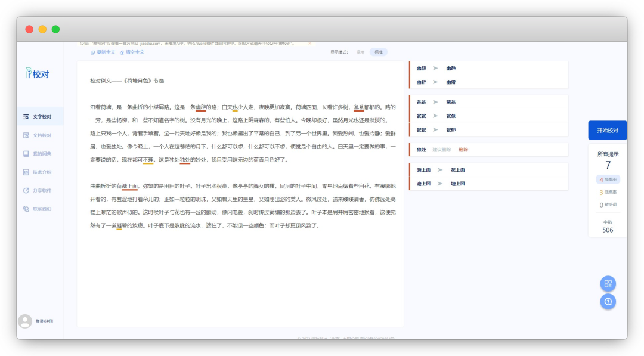Click the blue 开始校对 button
The image size is (644, 356).
point(608,130)
